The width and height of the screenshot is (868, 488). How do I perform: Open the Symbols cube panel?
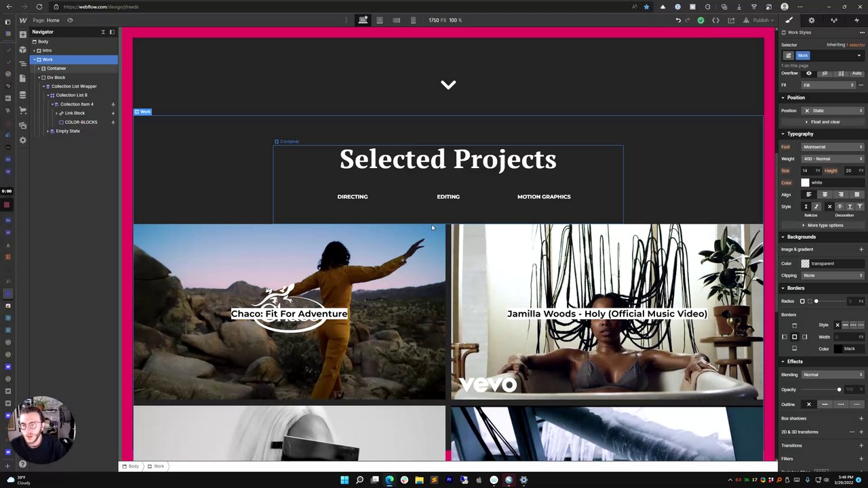[x=22, y=49]
